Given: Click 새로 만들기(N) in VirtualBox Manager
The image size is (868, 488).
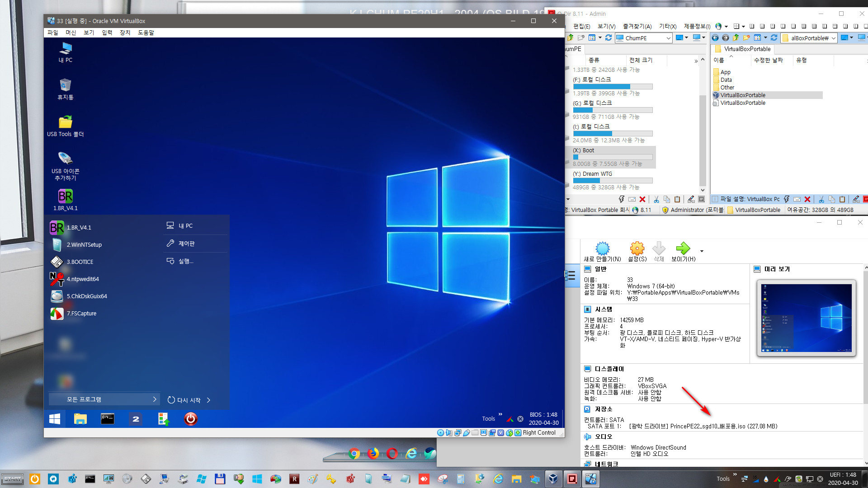Looking at the screenshot, I should (x=602, y=252).
